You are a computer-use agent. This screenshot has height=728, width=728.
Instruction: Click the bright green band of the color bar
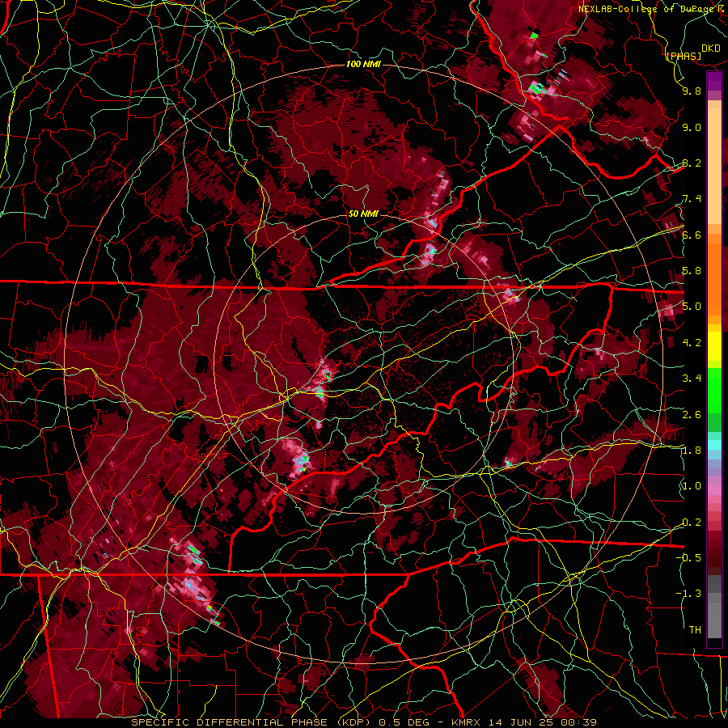pos(714,390)
